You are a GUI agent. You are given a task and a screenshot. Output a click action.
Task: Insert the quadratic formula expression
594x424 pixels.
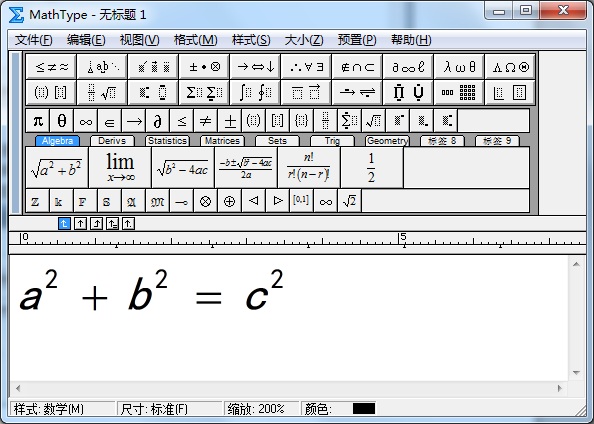click(246, 167)
